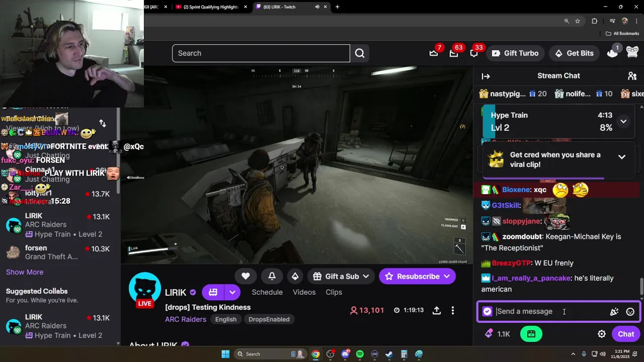
Task: Open the Clips tab
Action: coord(334,292)
